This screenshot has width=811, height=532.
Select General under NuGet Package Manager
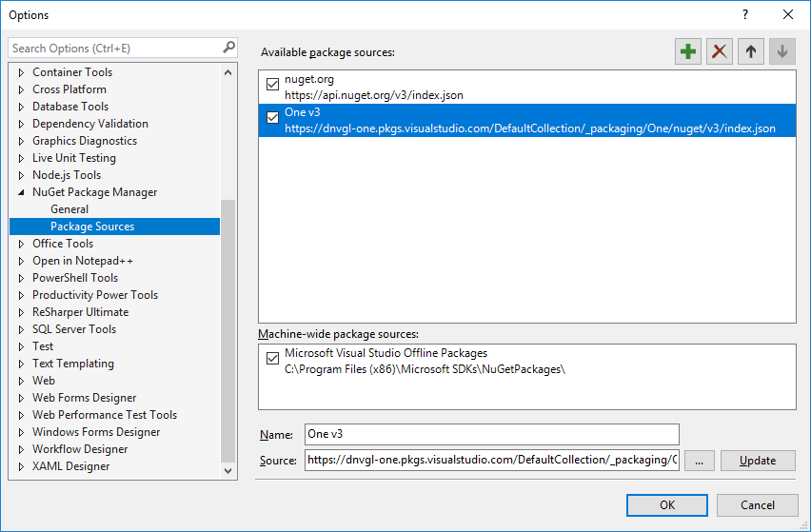[x=69, y=209]
